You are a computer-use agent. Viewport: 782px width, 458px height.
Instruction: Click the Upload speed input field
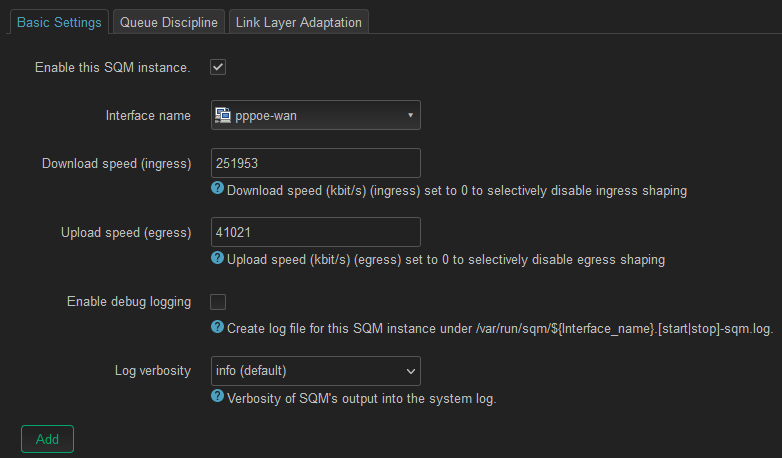pyautogui.click(x=316, y=232)
